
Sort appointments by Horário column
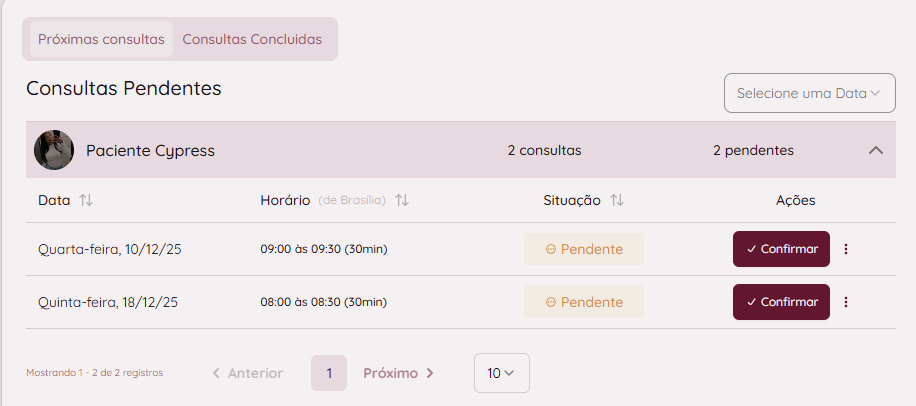(x=402, y=200)
